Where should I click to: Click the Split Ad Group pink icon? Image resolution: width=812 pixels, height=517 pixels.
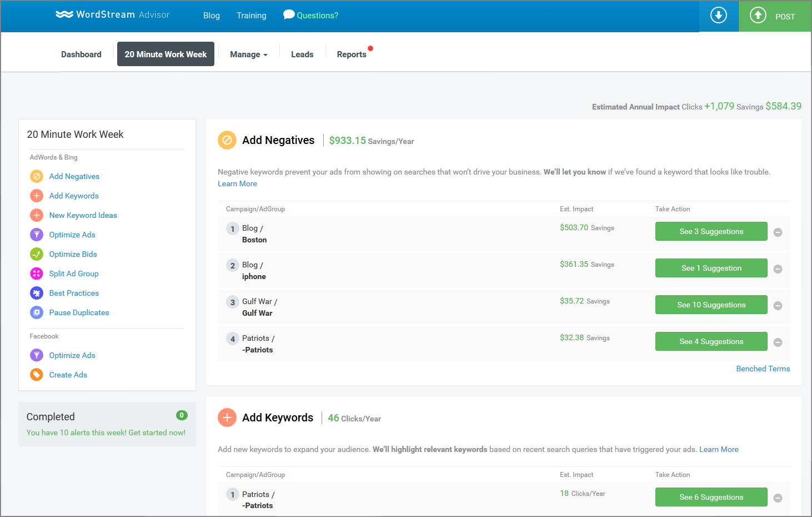pos(37,274)
